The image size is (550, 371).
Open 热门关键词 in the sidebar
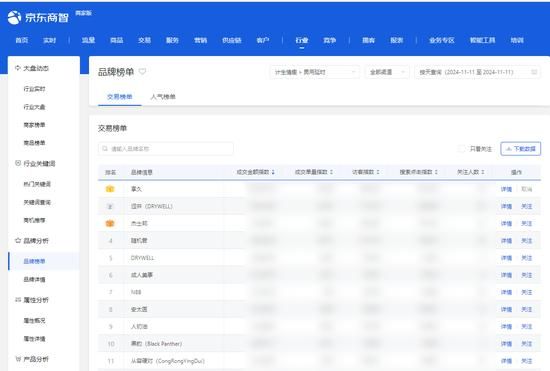37,184
